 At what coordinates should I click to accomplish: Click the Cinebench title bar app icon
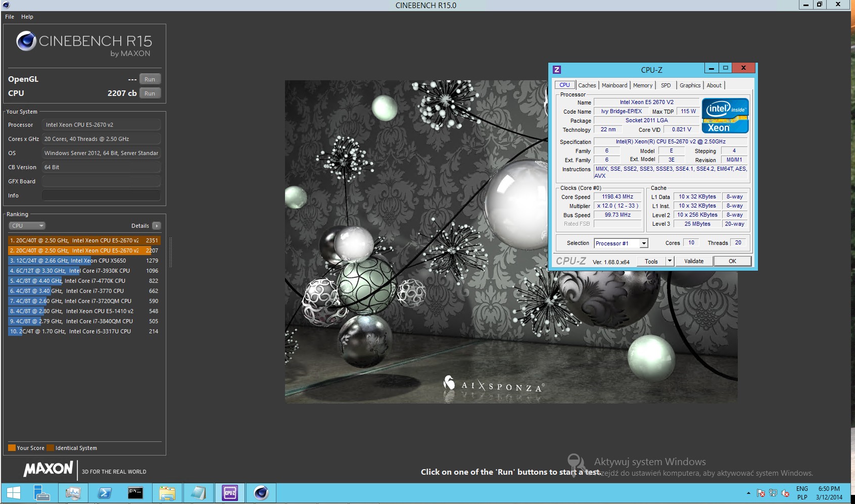coord(6,5)
